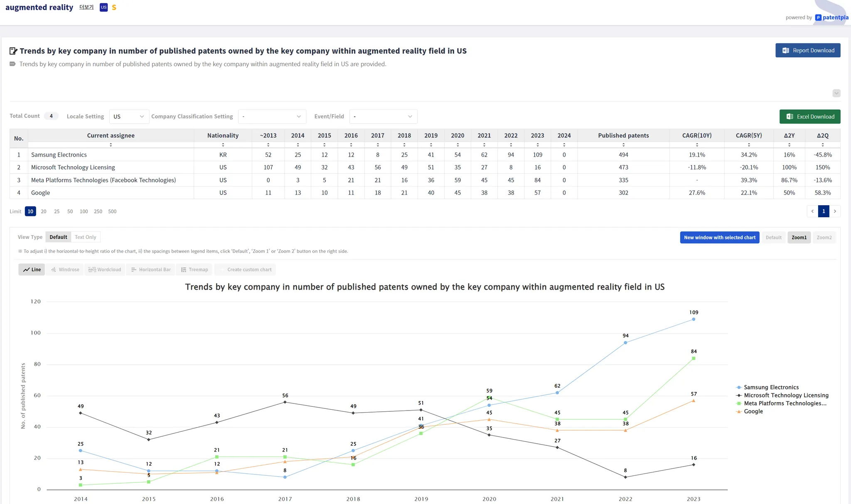The image size is (851, 504).
Task: Toggle Samsung Electronics series in legend
Action: [771, 387]
